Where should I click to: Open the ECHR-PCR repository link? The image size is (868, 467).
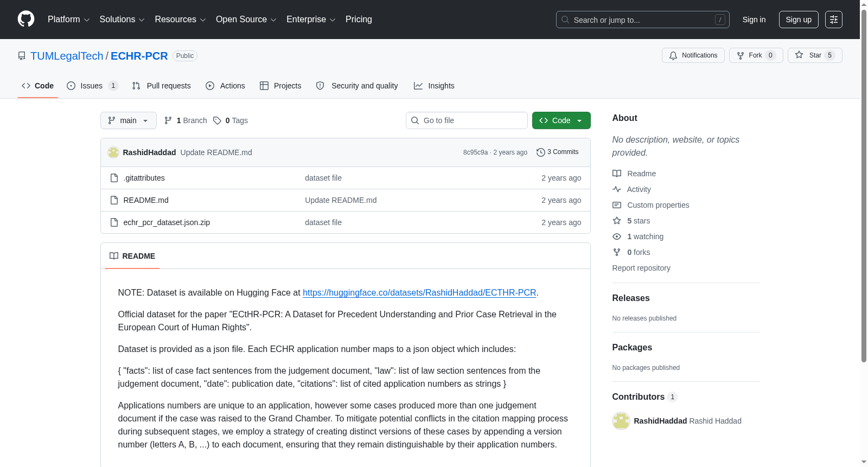point(139,56)
